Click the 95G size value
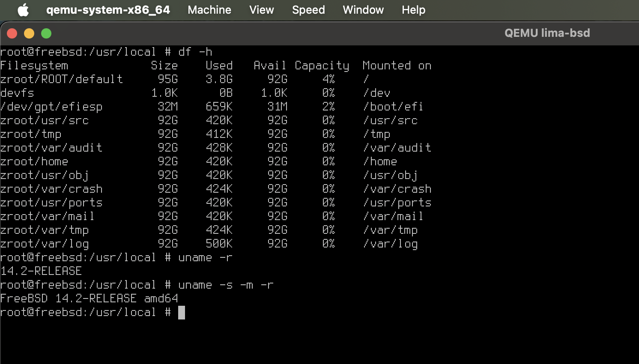 [168, 79]
